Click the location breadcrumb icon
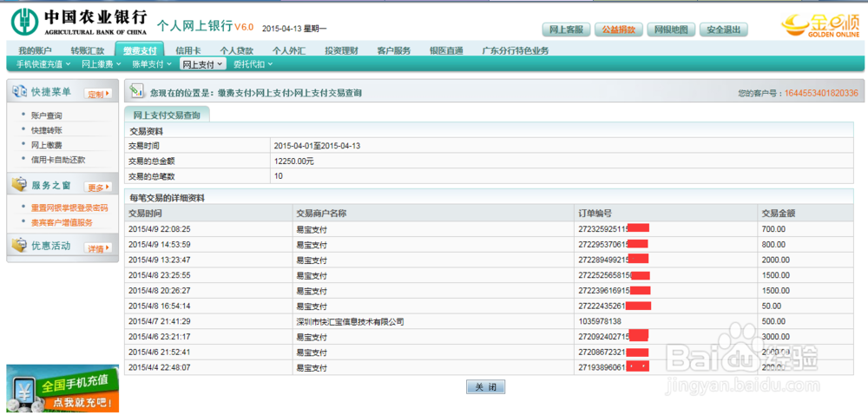Screen dimensions: 868x415 pyautogui.click(x=137, y=92)
